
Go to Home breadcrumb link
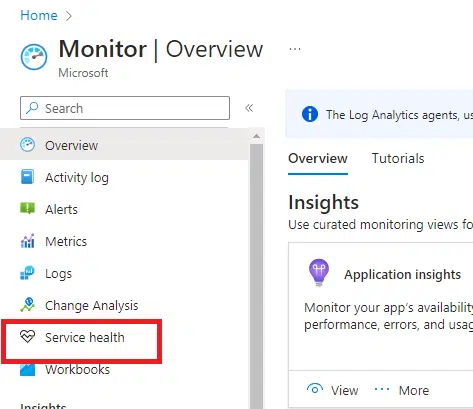tap(39, 15)
